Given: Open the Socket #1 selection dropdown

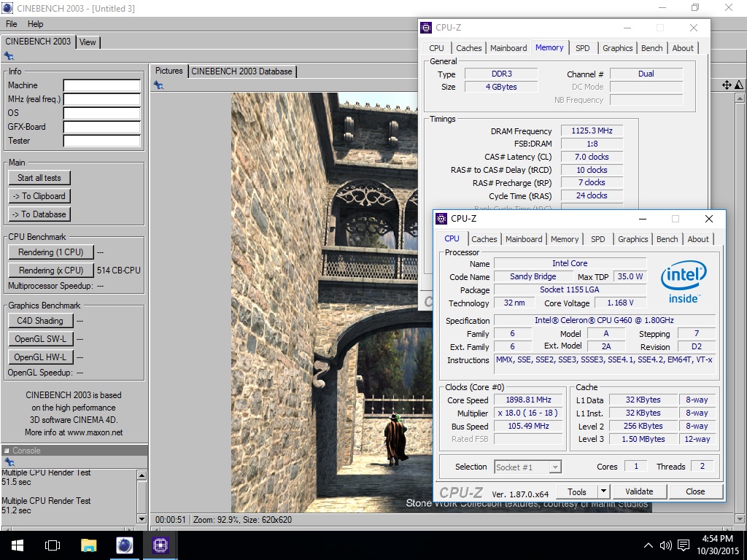Looking at the screenshot, I should [528, 467].
